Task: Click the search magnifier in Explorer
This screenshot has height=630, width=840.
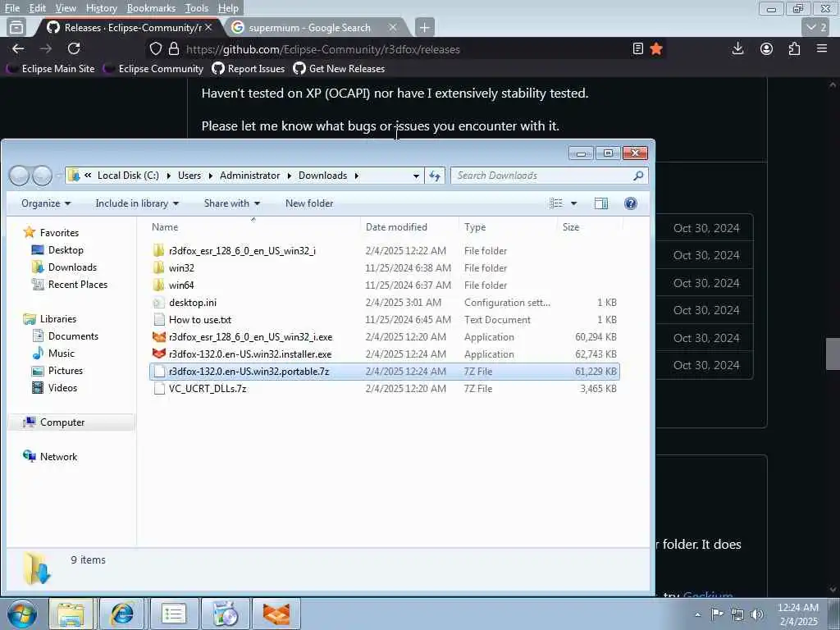Action: 638,176
